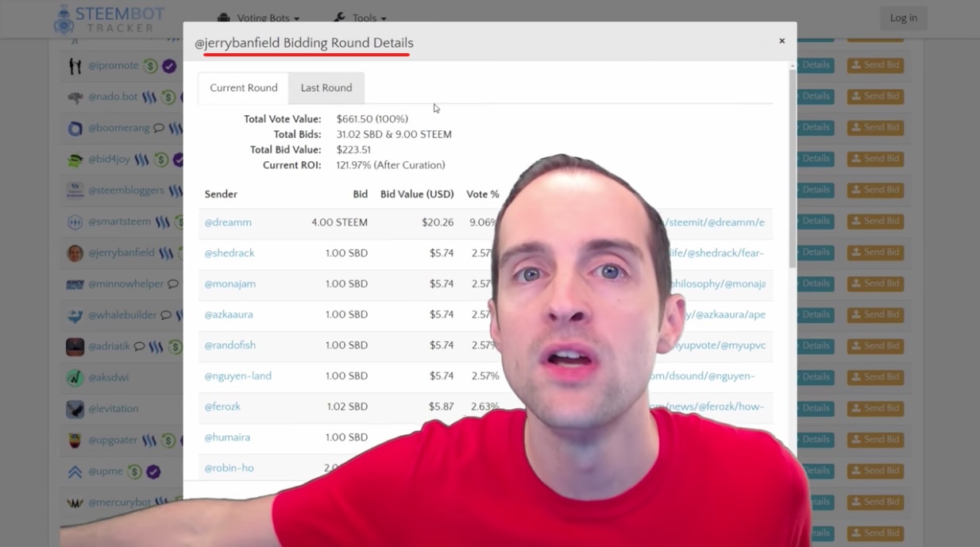Click the '4.00 STEEM' bid cell
Image resolution: width=980 pixels, height=547 pixels.
339,222
